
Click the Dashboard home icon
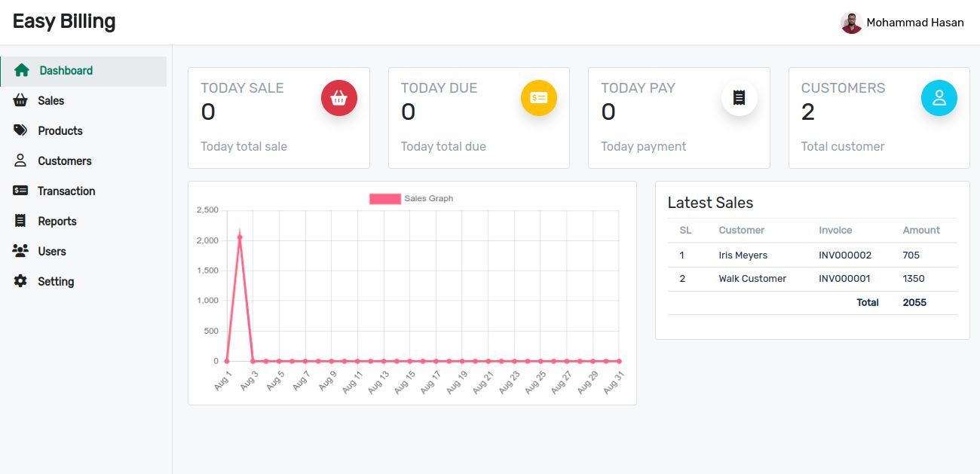click(x=22, y=70)
